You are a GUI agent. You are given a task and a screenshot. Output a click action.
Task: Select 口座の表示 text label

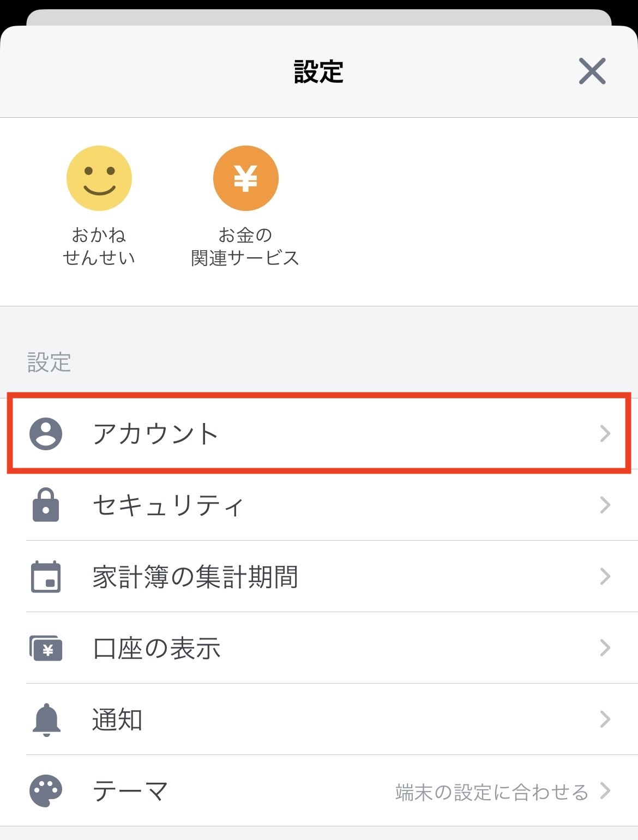[x=157, y=648]
